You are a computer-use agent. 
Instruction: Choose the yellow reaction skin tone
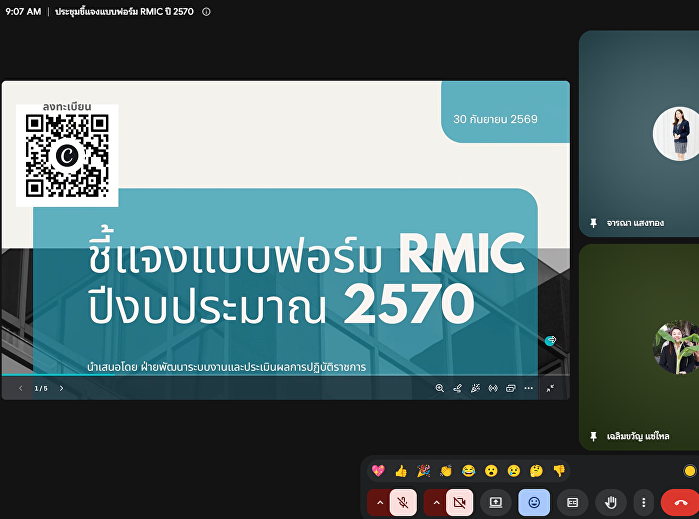coord(690,471)
